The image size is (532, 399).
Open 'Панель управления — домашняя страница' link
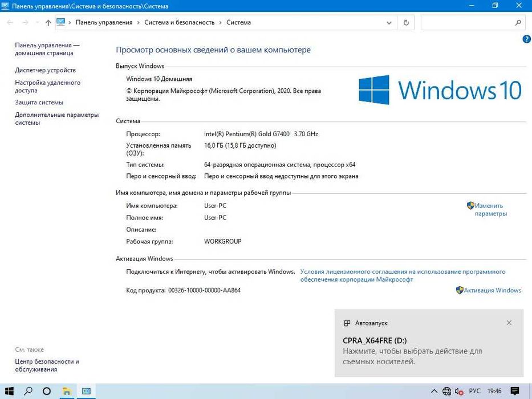(47, 49)
